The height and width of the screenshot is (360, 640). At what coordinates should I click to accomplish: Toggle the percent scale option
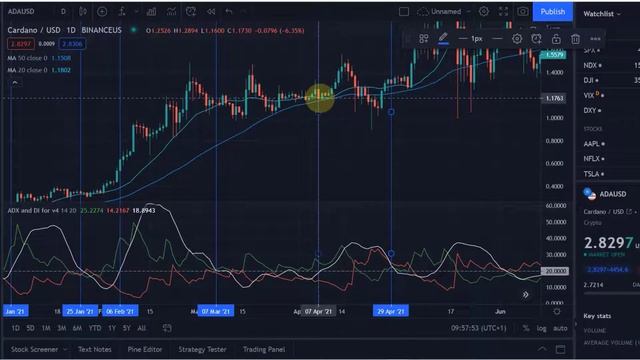point(526,328)
